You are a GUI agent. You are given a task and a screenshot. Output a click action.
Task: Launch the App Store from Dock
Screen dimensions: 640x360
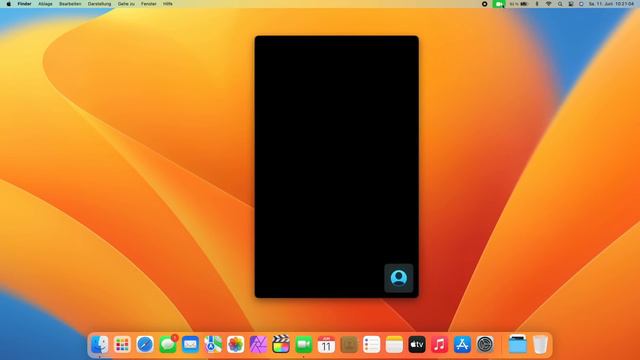tap(462, 345)
